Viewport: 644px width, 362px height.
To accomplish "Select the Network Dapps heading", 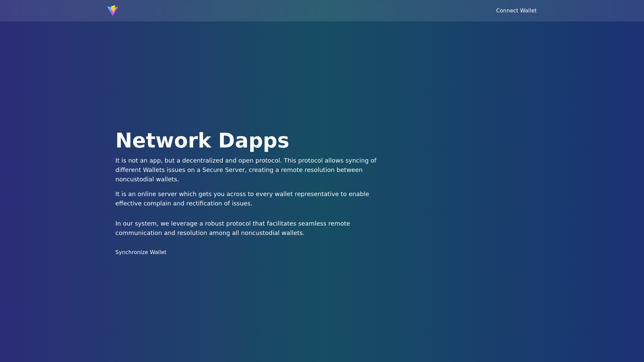I will coord(202,140).
